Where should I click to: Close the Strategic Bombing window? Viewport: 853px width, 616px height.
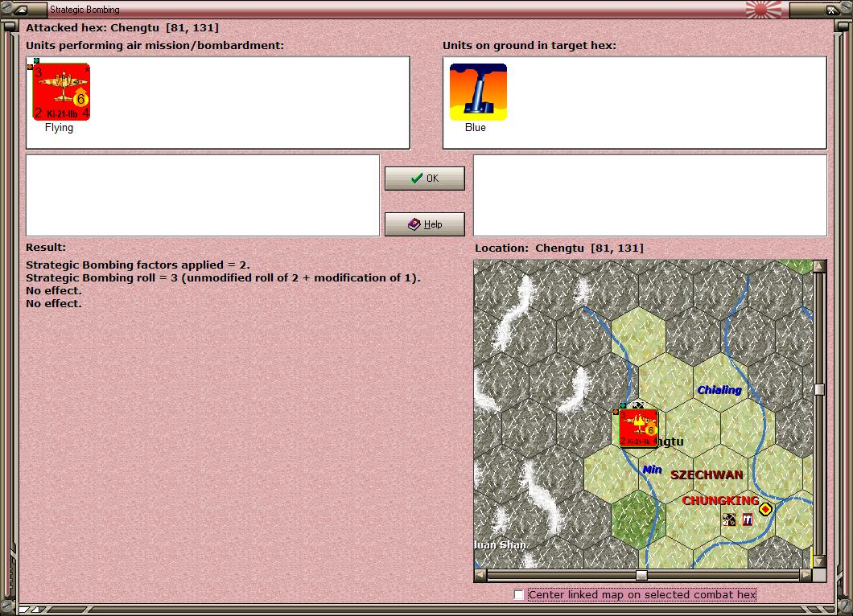coord(832,9)
